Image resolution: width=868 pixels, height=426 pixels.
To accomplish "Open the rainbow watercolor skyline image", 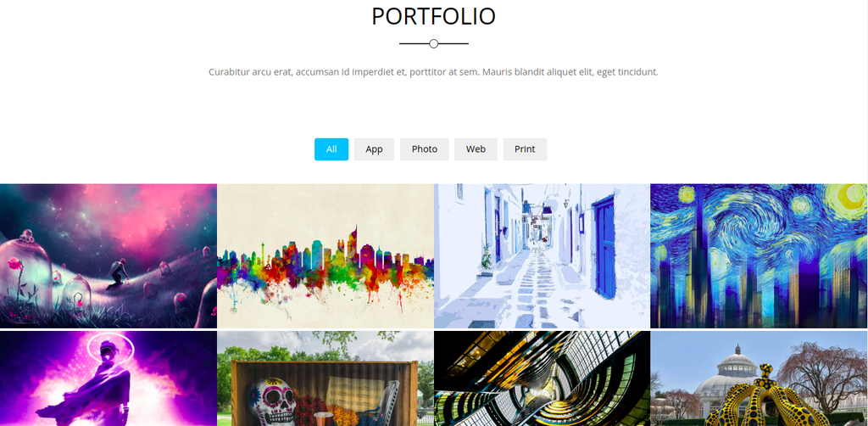I will click(325, 256).
